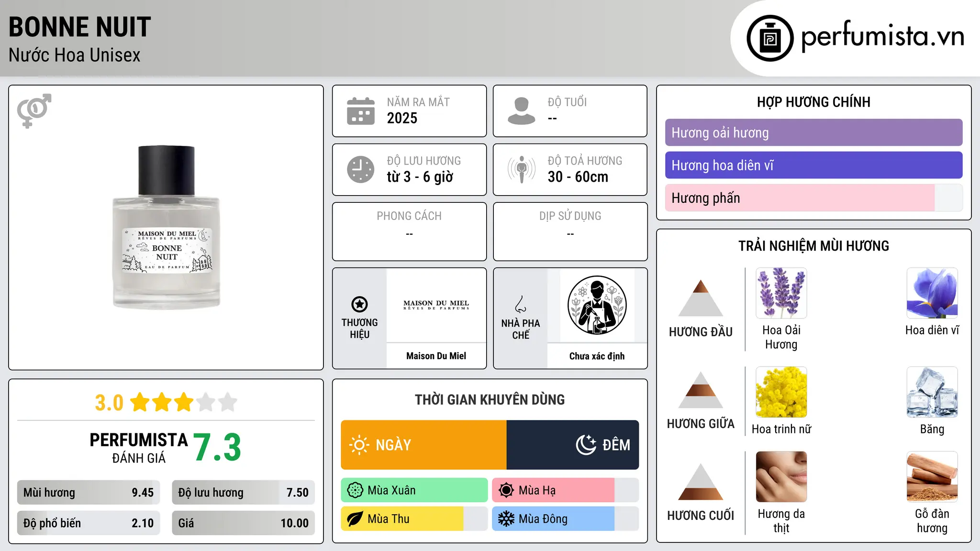Click the Nước Hoa Unisex subtitle
Screen dimensions: 980x551
click(x=75, y=55)
